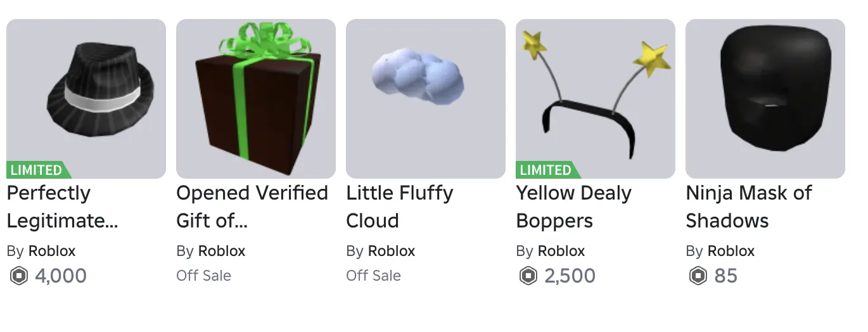
Task: Open the yellow star boppers image
Action: click(596, 99)
